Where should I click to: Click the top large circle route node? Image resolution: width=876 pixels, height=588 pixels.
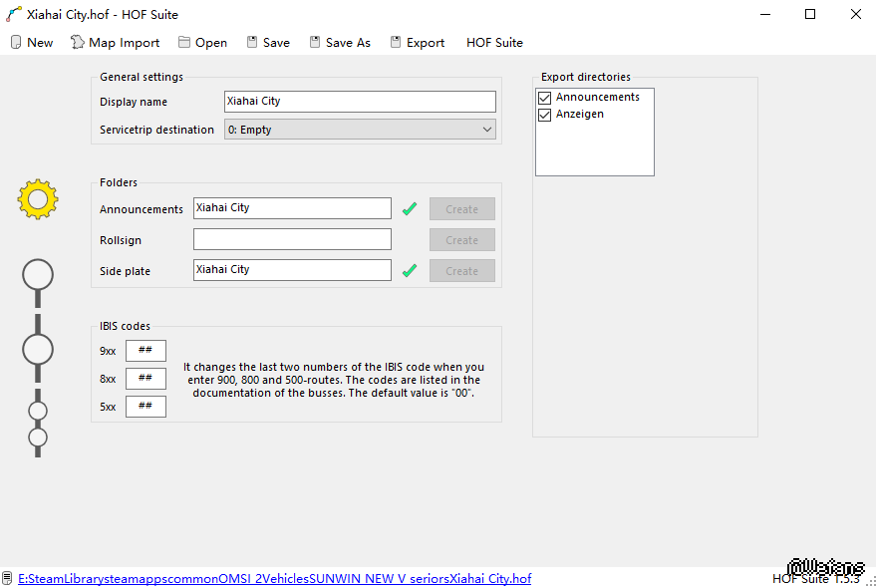click(x=38, y=274)
